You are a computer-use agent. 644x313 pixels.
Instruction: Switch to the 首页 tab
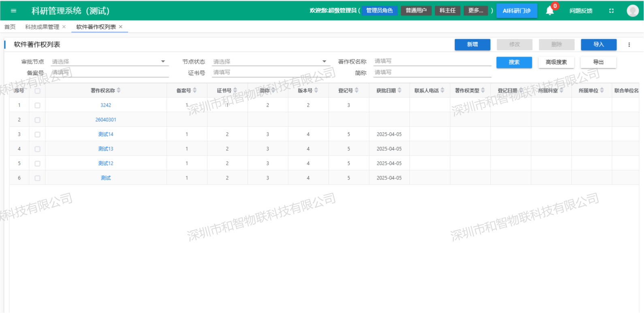pos(10,27)
